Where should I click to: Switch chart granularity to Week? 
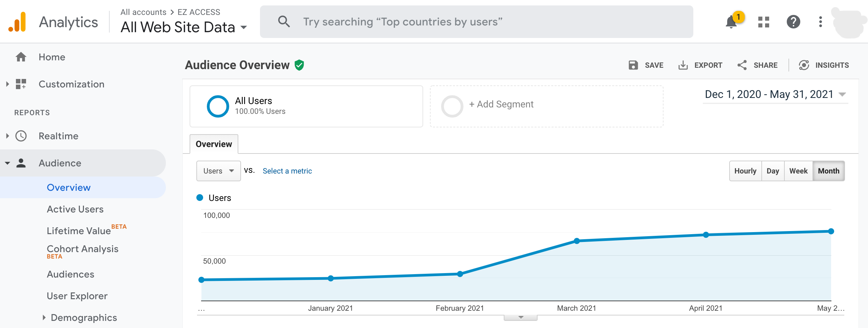(x=798, y=171)
